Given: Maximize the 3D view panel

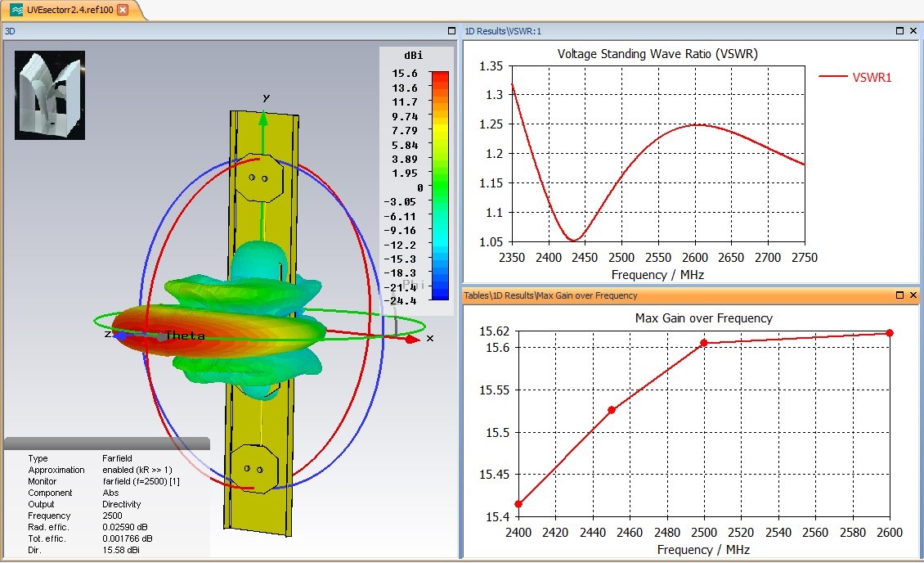Looking at the screenshot, I should [x=451, y=31].
